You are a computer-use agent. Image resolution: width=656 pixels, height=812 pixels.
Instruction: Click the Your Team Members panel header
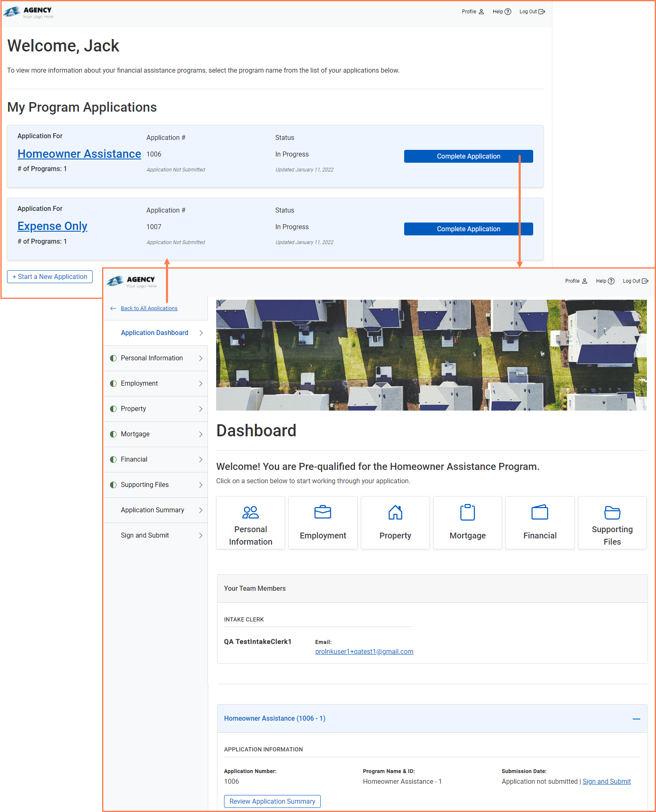pyautogui.click(x=432, y=589)
